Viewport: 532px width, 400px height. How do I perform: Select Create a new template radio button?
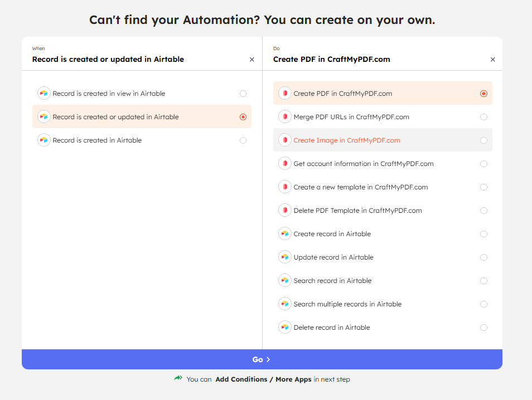(484, 187)
